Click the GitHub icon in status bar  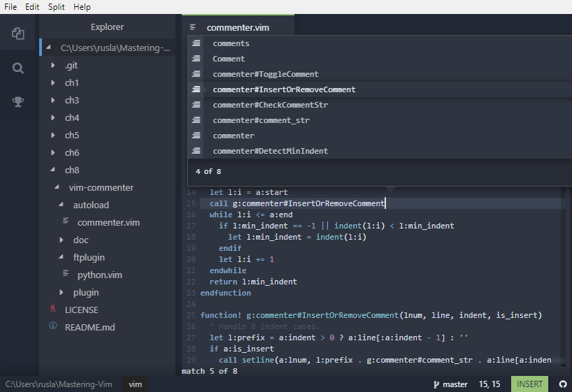tap(563, 384)
